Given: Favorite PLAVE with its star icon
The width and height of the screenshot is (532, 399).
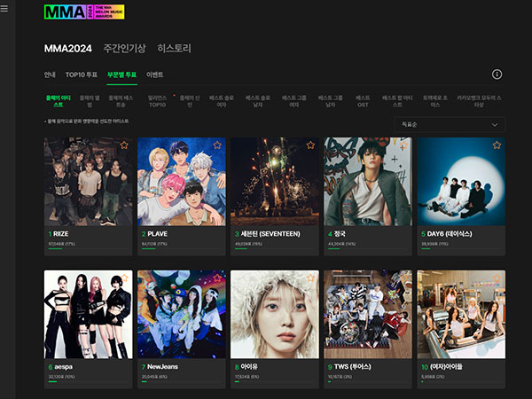Looking at the screenshot, I should point(217,145).
